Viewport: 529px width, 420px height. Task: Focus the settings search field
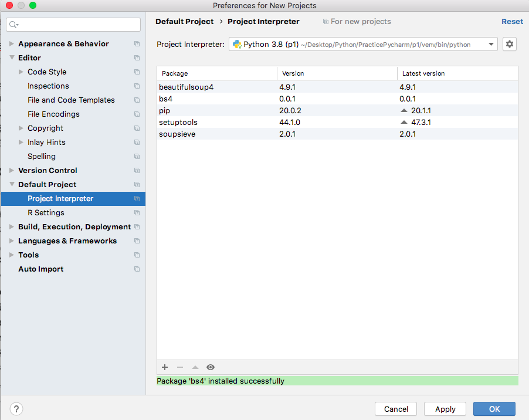(73, 25)
